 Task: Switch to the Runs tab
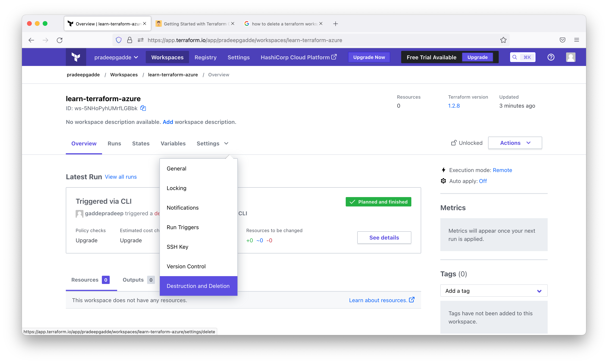[114, 143]
